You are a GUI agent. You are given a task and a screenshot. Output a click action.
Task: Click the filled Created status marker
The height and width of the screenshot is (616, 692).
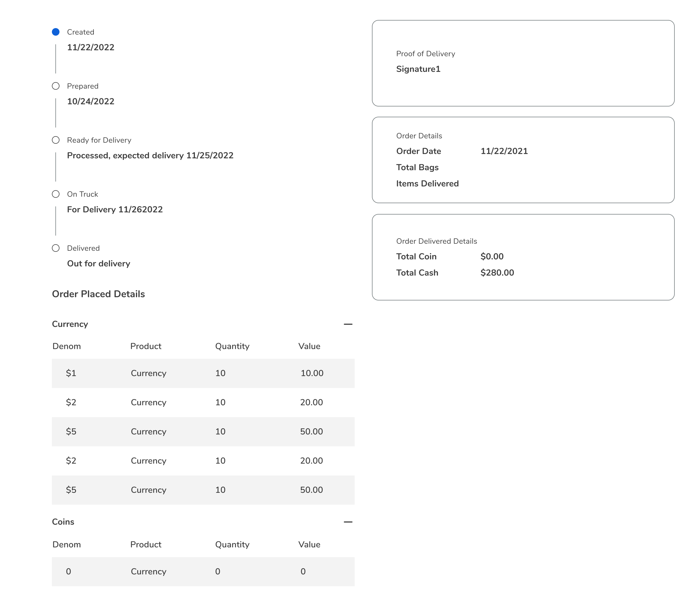pos(56,32)
